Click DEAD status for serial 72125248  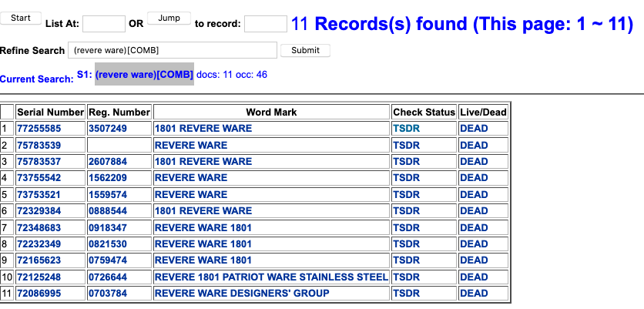[x=474, y=277]
